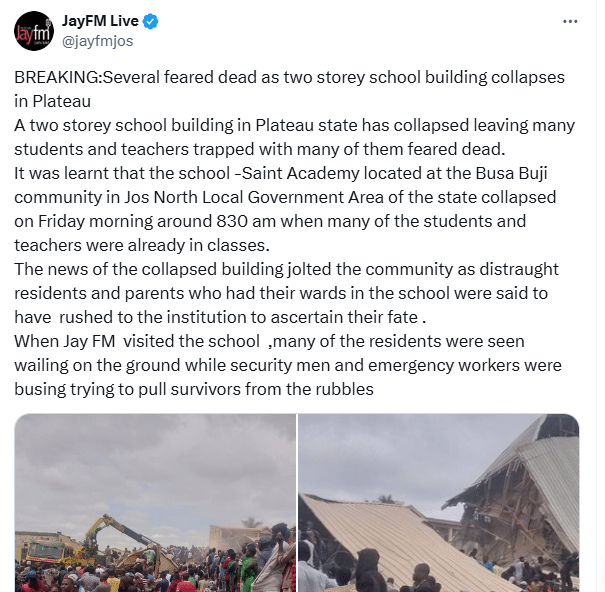This screenshot has height=592, width=605.
Task: Open the three-dot more options menu
Action: point(570,22)
